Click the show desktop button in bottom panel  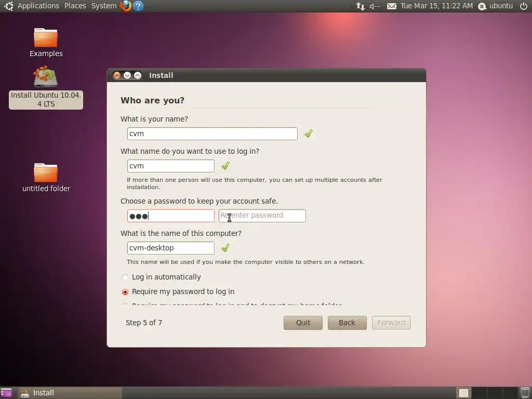click(x=6, y=393)
